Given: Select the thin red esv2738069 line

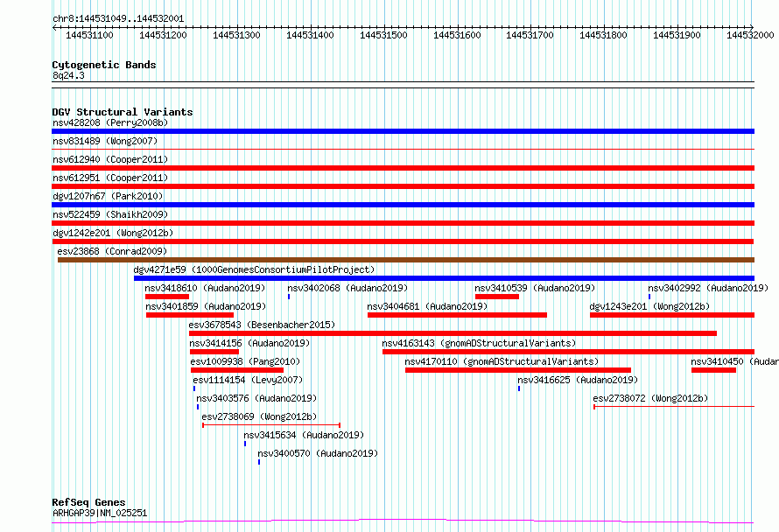Looking at the screenshot, I should point(271,425).
